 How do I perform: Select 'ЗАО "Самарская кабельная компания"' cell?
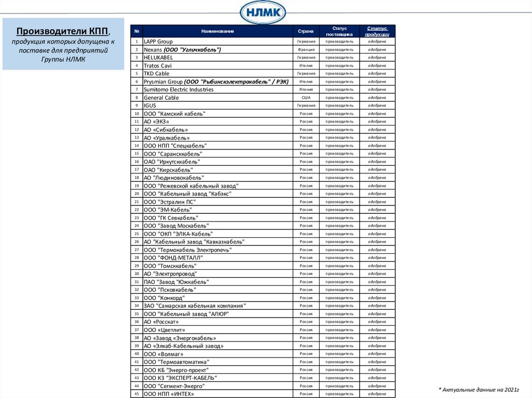[x=195, y=306]
